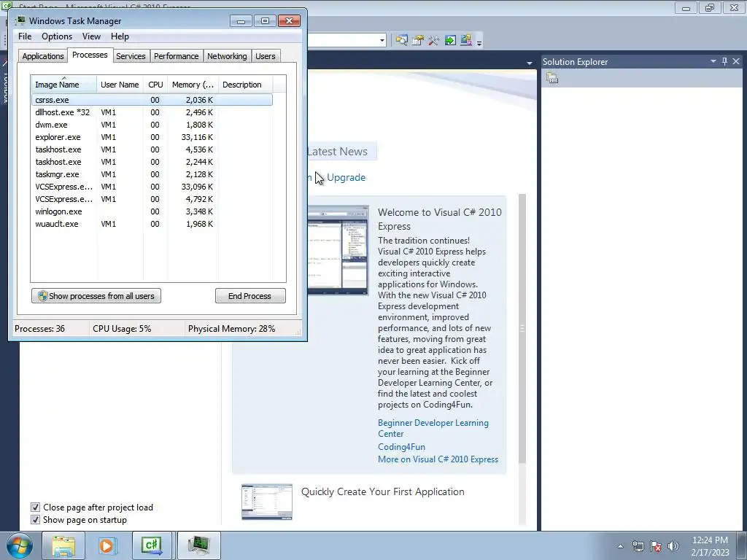Select the Processes tab

click(90, 55)
